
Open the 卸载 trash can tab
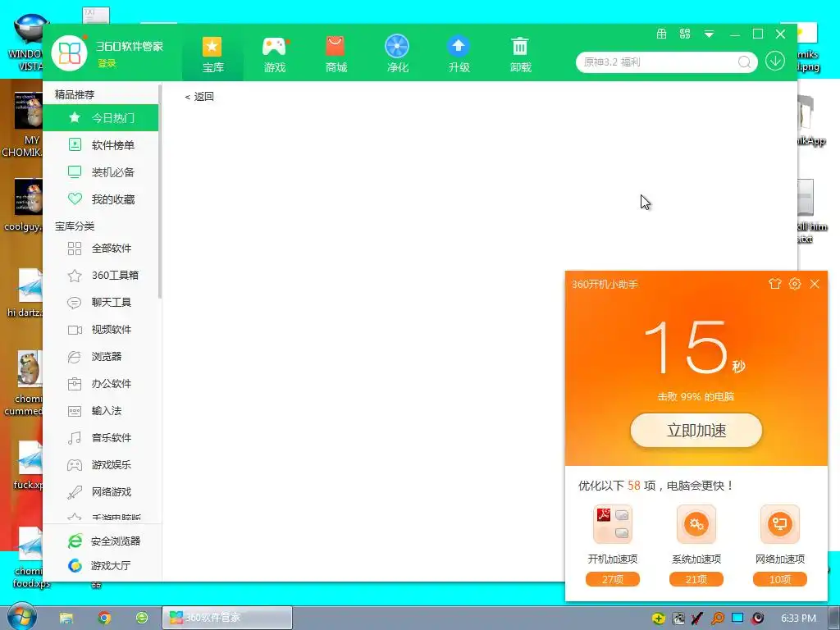coord(520,55)
